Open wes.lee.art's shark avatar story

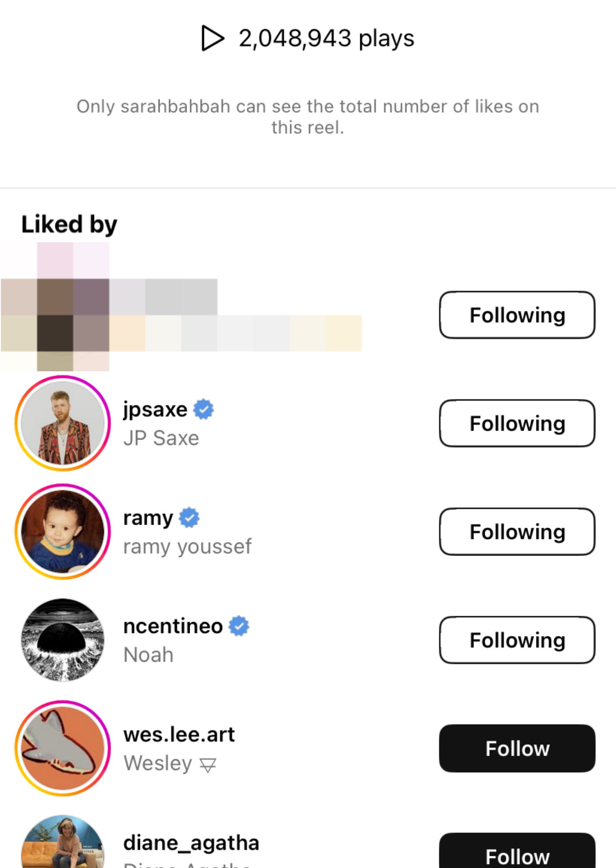[63, 748]
